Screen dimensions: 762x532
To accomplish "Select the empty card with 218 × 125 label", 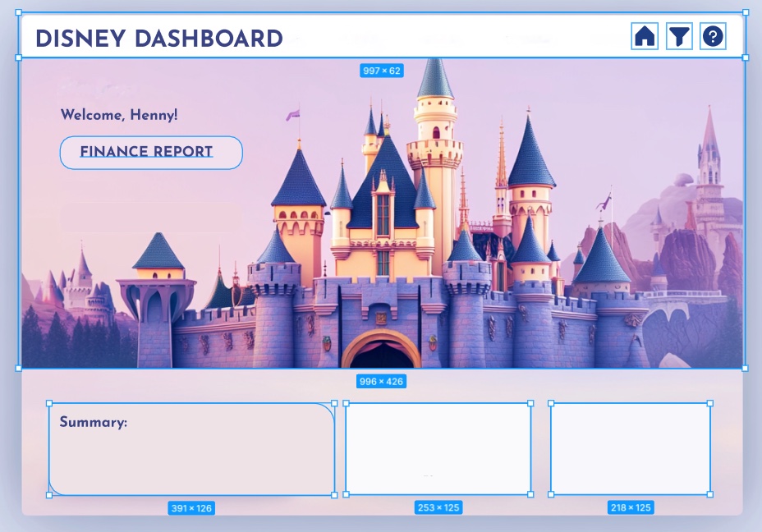I will pos(631,448).
